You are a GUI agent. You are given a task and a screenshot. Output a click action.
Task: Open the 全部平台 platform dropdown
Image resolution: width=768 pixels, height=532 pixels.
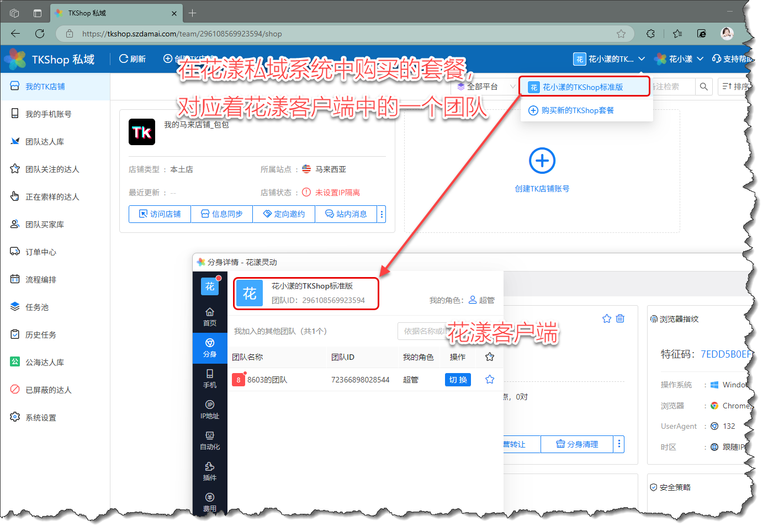pyautogui.click(x=485, y=87)
